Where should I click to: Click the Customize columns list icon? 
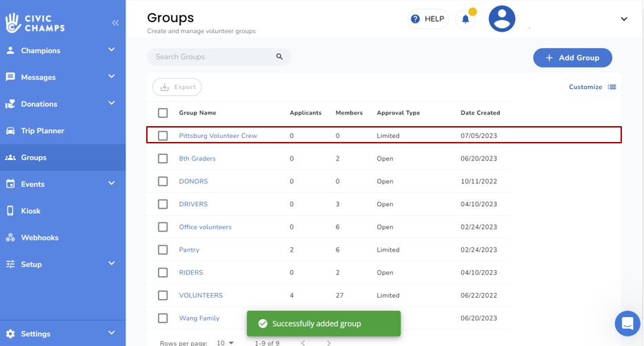click(x=612, y=88)
